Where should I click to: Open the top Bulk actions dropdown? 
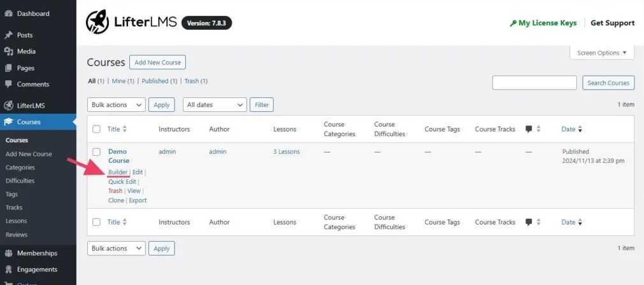[116, 104]
